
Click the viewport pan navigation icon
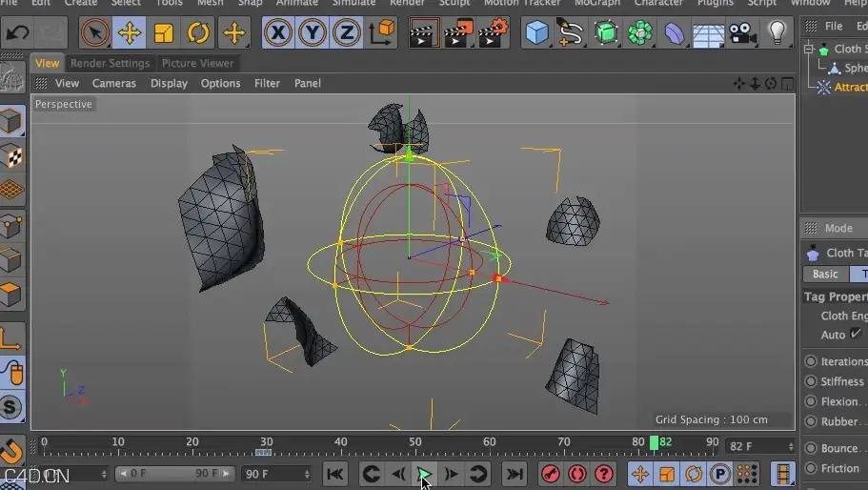pos(739,84)
